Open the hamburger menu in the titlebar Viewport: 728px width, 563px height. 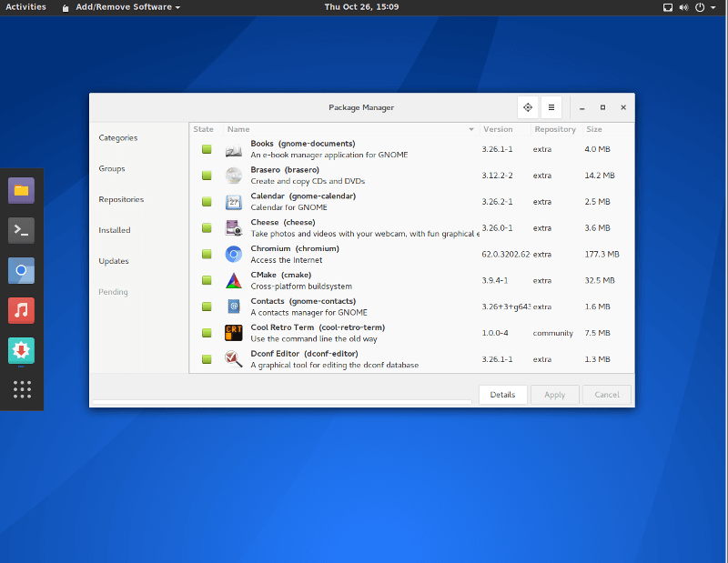[551, 107]
